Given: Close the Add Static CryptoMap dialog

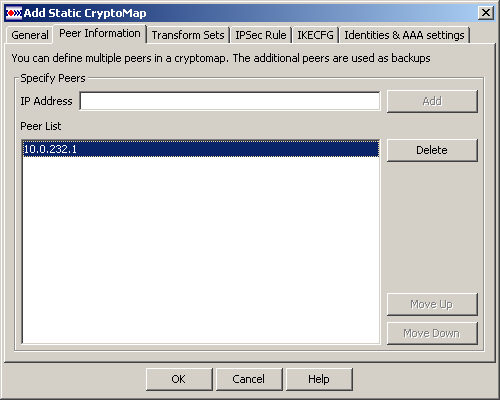Looking at the screenshot, I should point(486,13).
